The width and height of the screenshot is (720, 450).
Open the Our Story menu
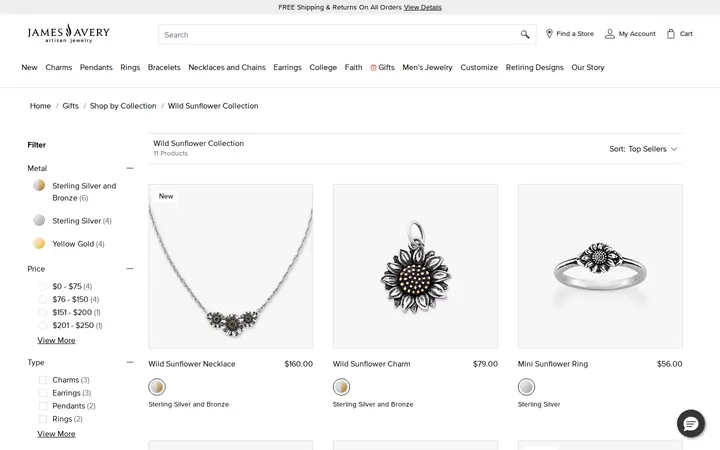588,68
